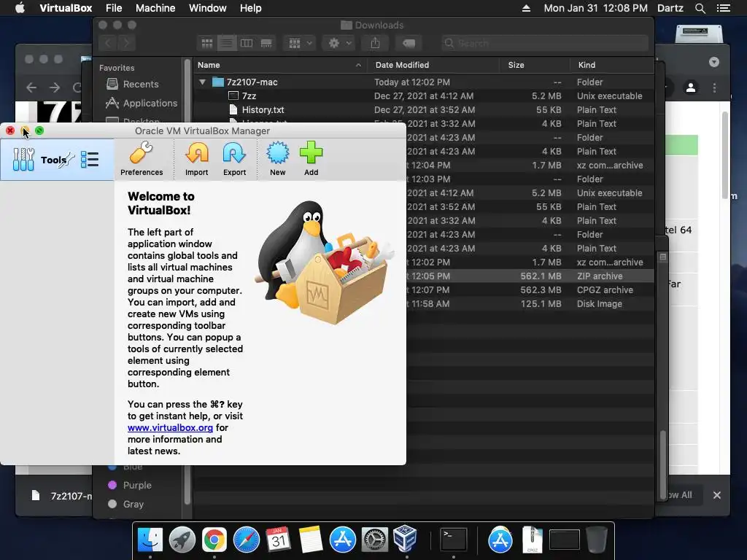This screenshot has height=560, width=747.
Task: Select the 562.3 MB CPGZ archive row
Action: (530, 290)
